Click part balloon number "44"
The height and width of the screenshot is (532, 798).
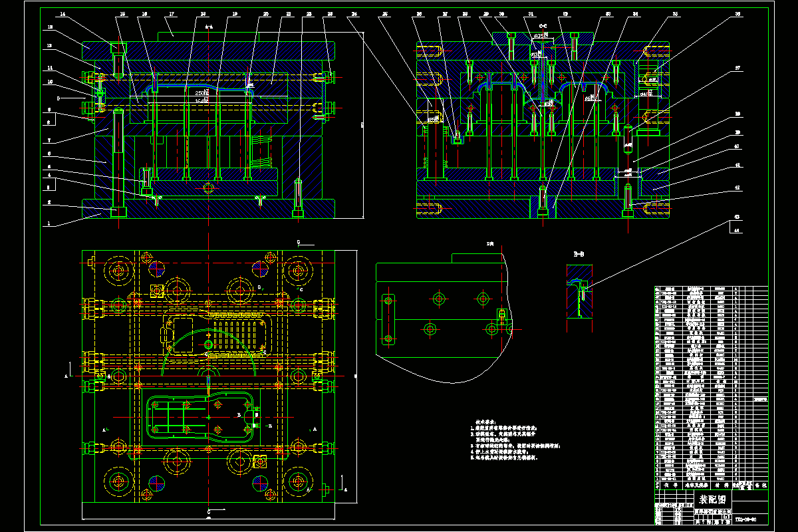click(x=737, y=229)
